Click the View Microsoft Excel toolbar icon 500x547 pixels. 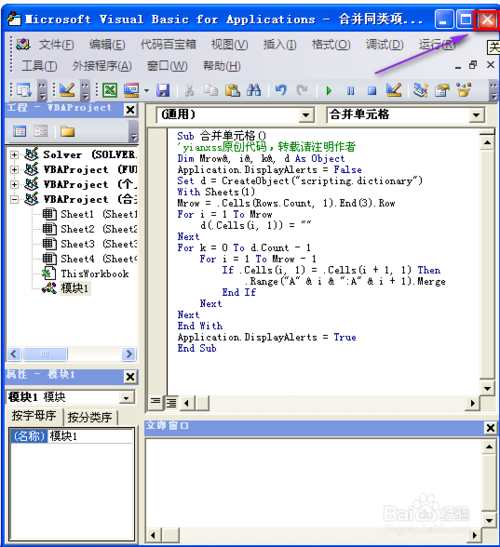point(110,91)
